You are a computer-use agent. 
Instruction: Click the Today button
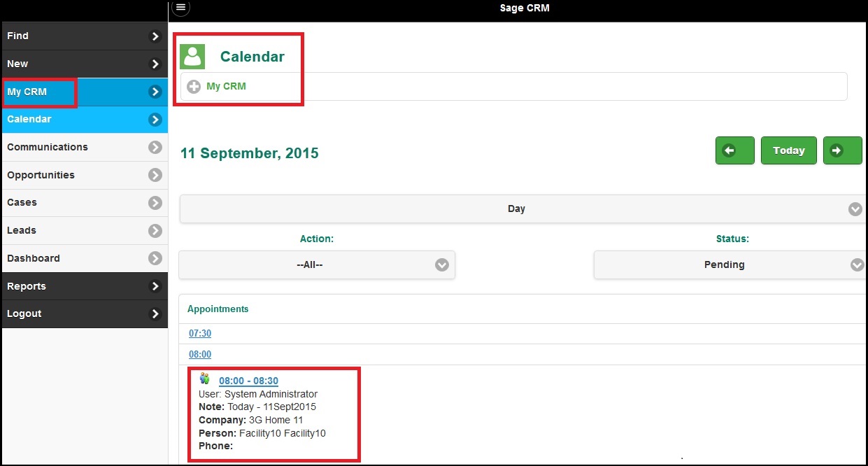(788, 150)
